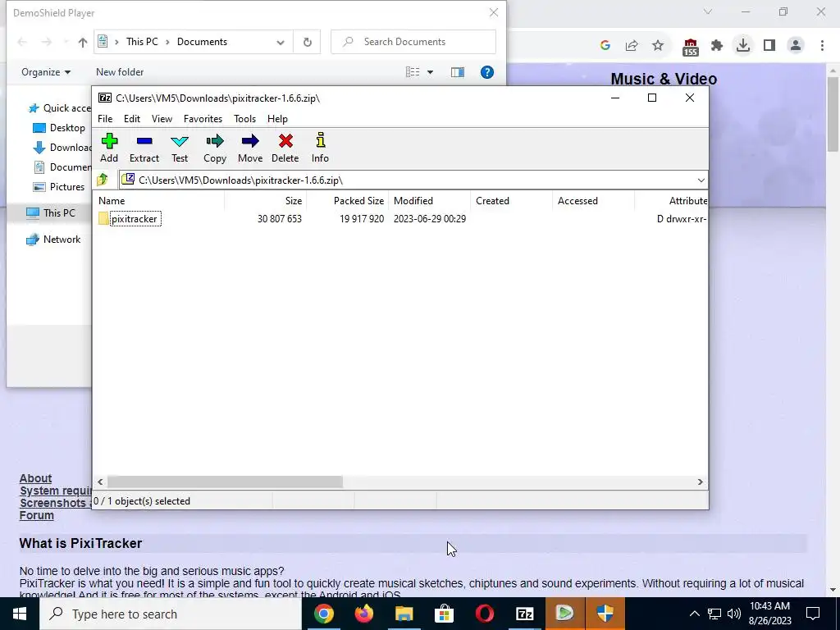Bookmark this page with the star icon
The height and width of the screenshot is (630, 840).
pyautogui.click(x=658, y=46)
